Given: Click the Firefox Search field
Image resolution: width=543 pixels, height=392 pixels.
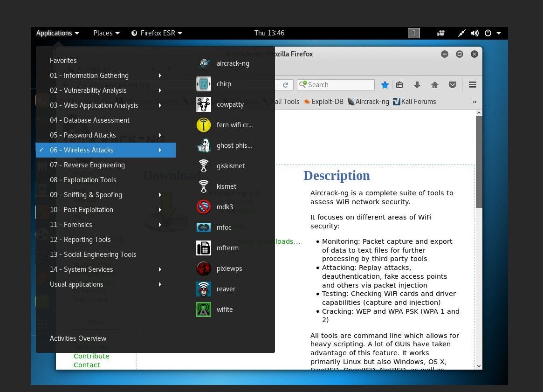Looking at the screenshot, I should pos(336,85).
